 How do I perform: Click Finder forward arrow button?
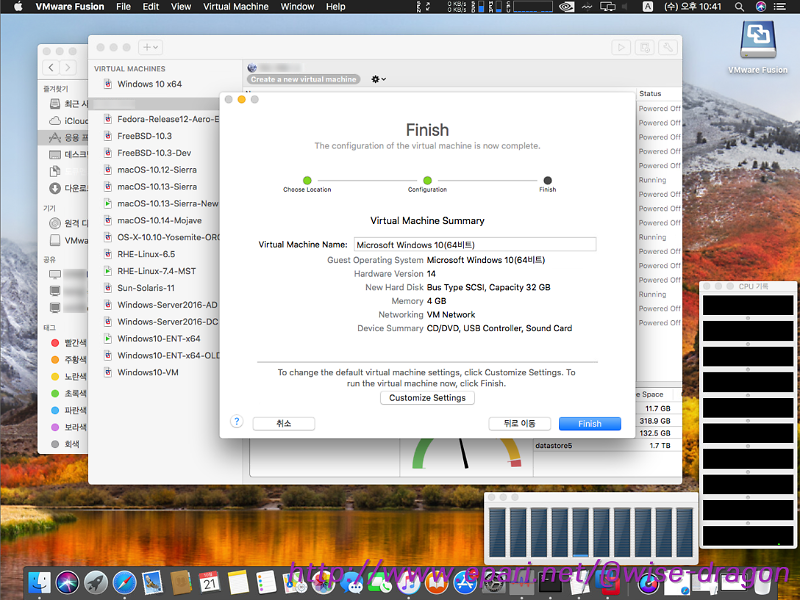[68, 67]
